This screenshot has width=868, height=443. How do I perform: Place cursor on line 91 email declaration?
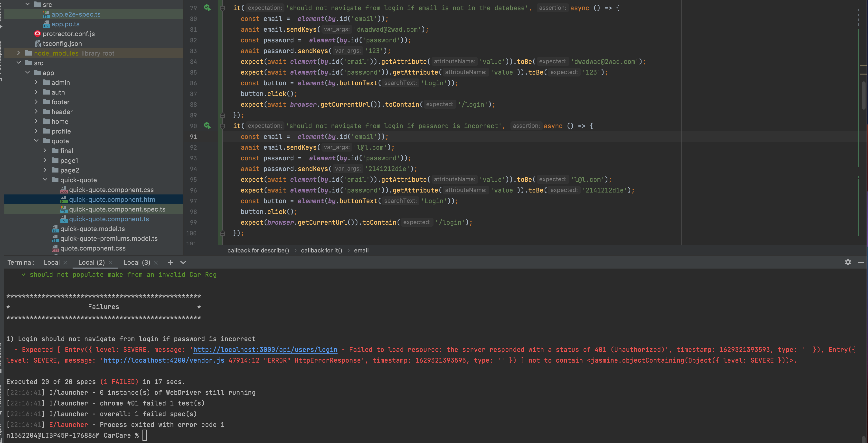pyautogui.click(x=314, y=136)
